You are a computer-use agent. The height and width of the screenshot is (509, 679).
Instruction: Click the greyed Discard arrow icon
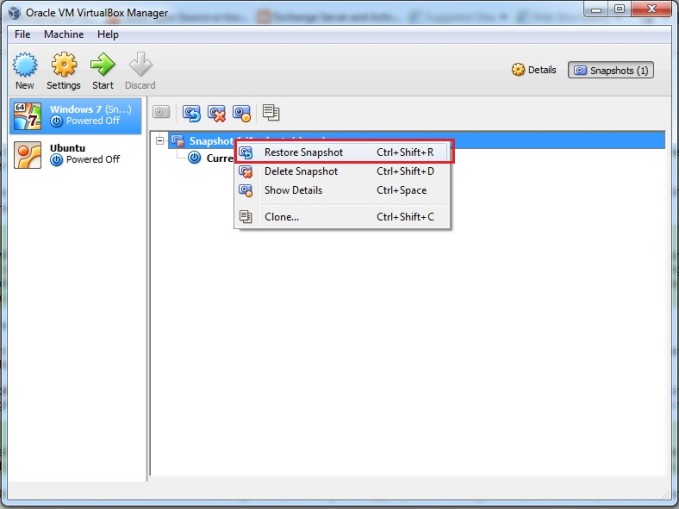141,65
